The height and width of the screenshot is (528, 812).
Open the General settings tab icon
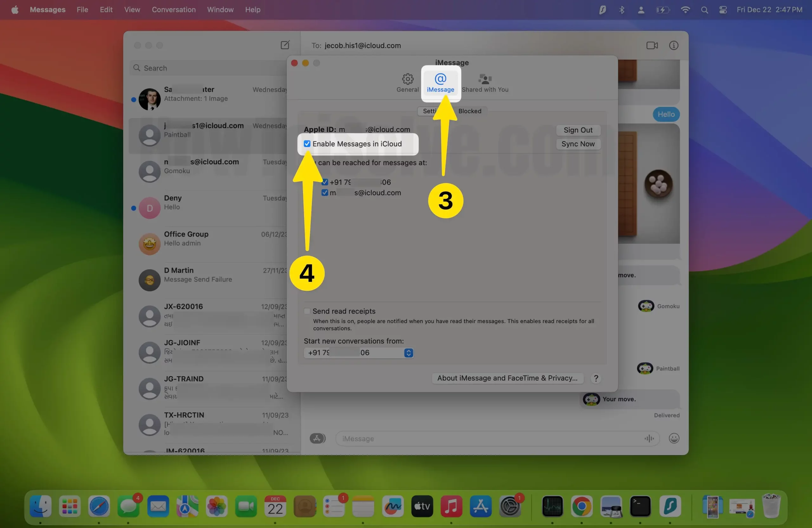point(407,83)
